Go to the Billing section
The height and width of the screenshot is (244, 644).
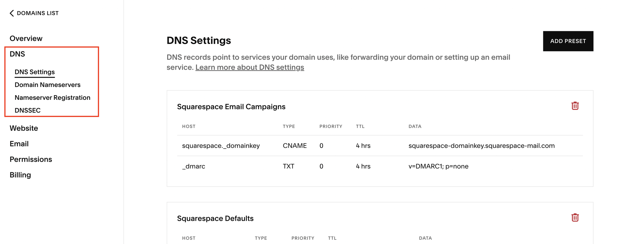[20, 175]
